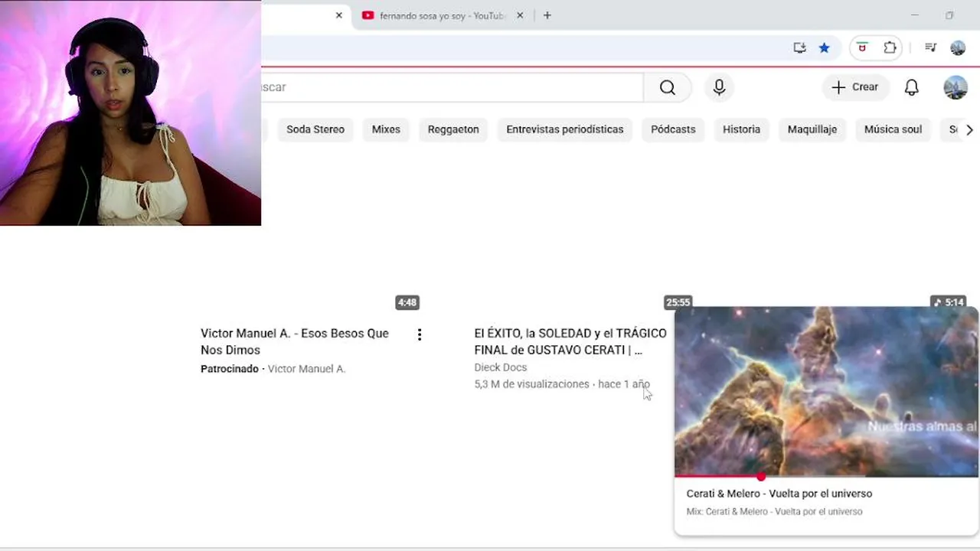
Task: Close the fernando sosa yo soy tab
Action: [520, 15]
